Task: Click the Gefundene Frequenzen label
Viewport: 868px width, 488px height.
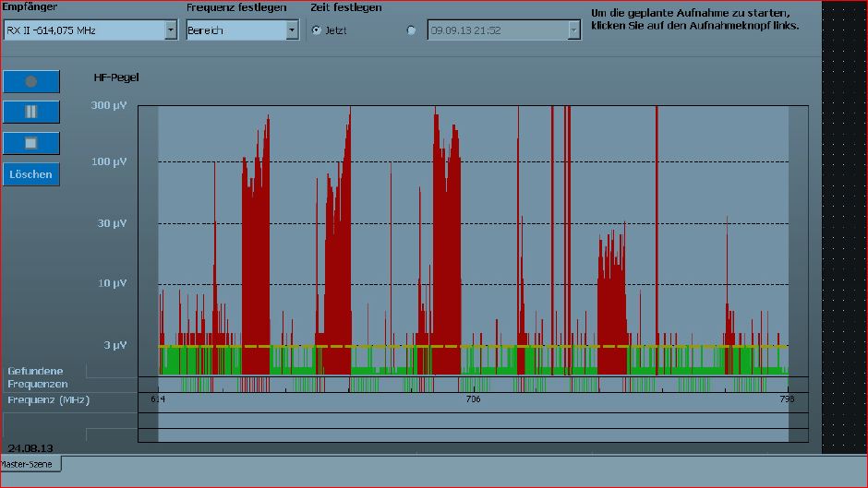Action: click(x=38, y=377)
